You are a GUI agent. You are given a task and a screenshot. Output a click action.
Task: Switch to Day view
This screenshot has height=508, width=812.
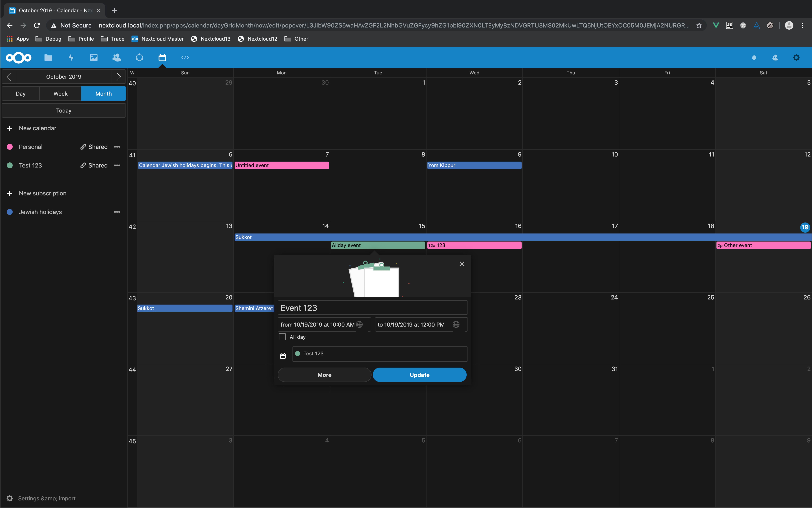click(x=21, y=94)
